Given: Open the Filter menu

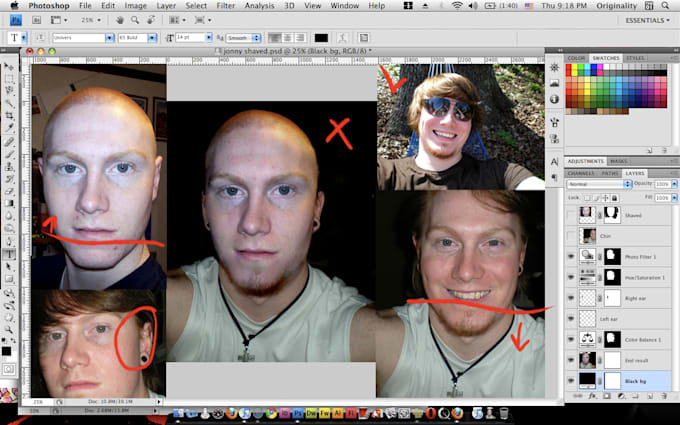Looking at the screenshot, I should coord(226,6).
